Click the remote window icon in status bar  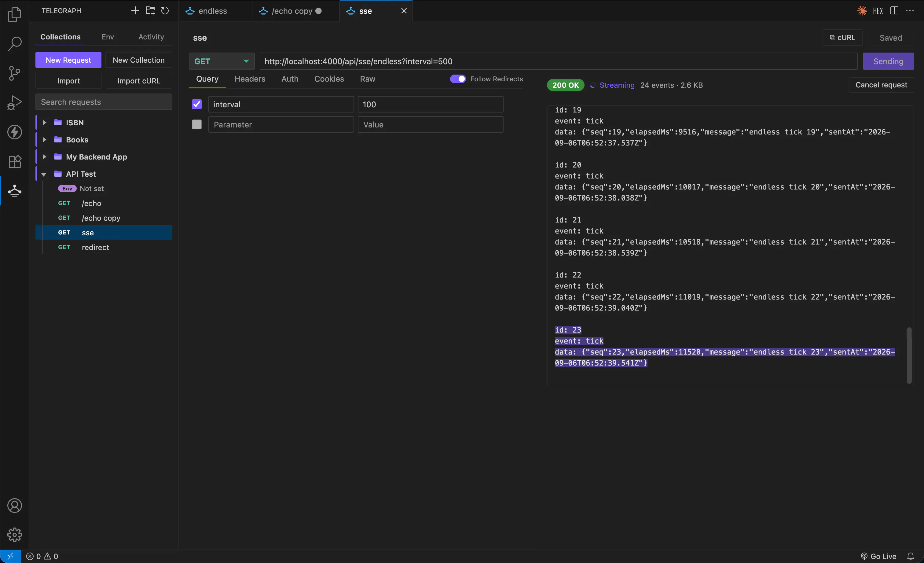[10, 556]
